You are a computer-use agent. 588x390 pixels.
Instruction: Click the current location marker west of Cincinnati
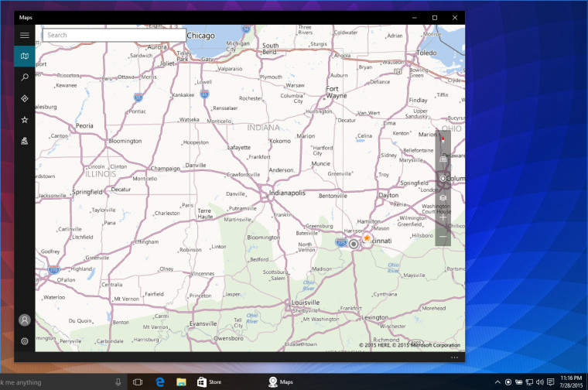click(354, 244)
